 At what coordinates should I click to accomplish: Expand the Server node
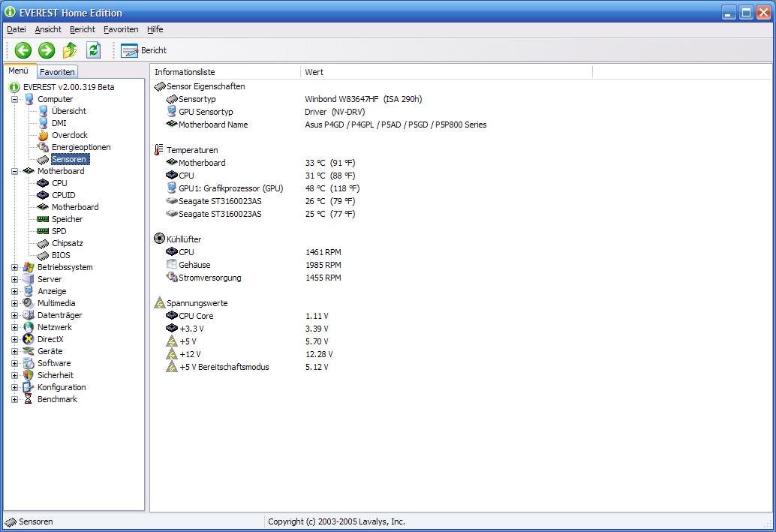click(14, 279)
